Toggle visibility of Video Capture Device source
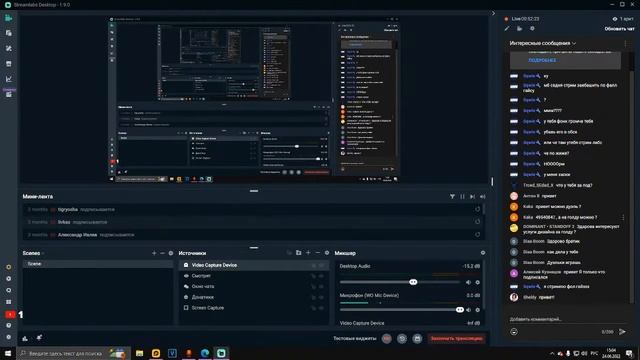 (322, 265)
